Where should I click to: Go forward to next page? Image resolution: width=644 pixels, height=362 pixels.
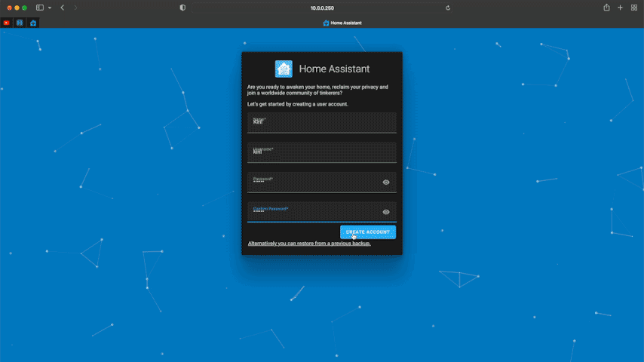[75, 8]
